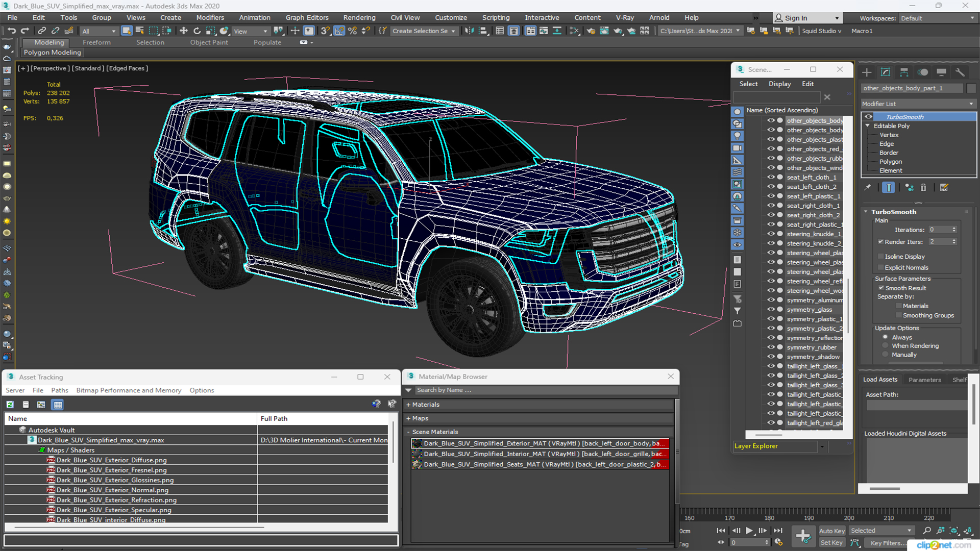The width and height of the screenshot is (980, 551).
Task: Open the Rendering menu
Action: pyautogui.click(x=359, y=17)
